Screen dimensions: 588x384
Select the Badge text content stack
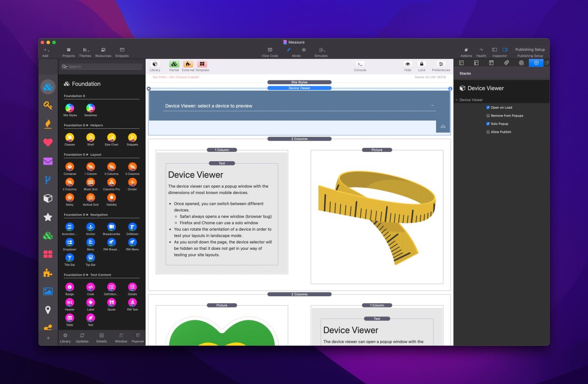(70, 287)
